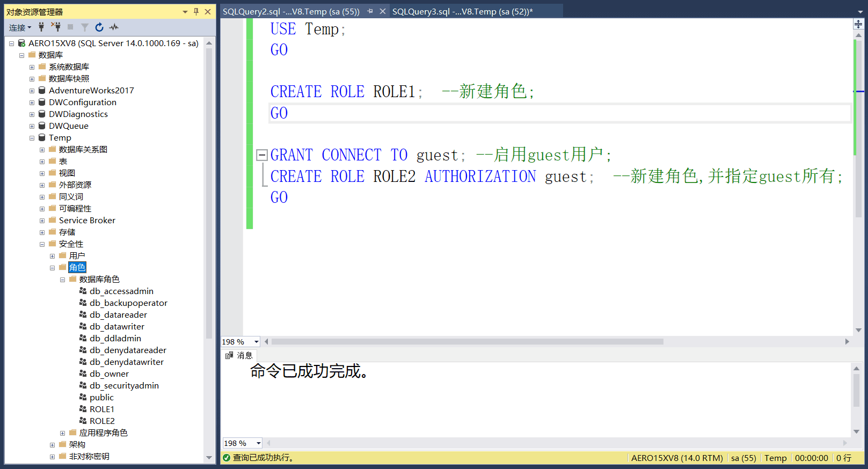The width and height of the screenshot is (868, 469).
Task: Click the open documents list arrow
Action: pos(860,11)
